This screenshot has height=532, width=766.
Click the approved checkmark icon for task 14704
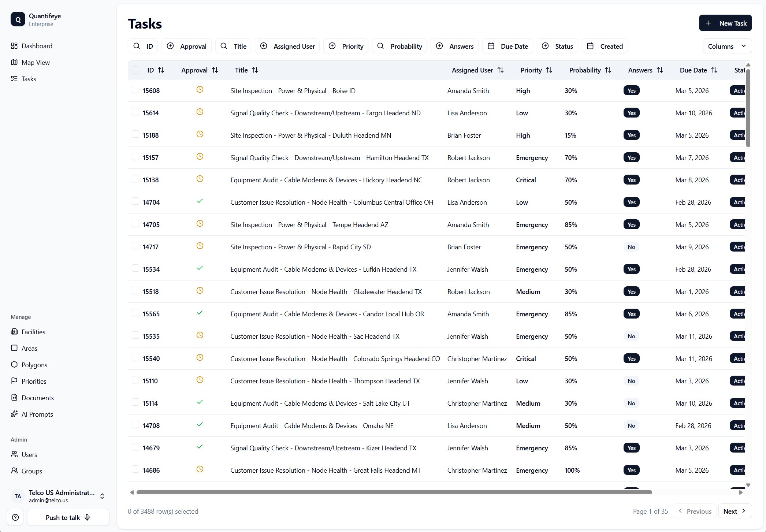point(200,201)
